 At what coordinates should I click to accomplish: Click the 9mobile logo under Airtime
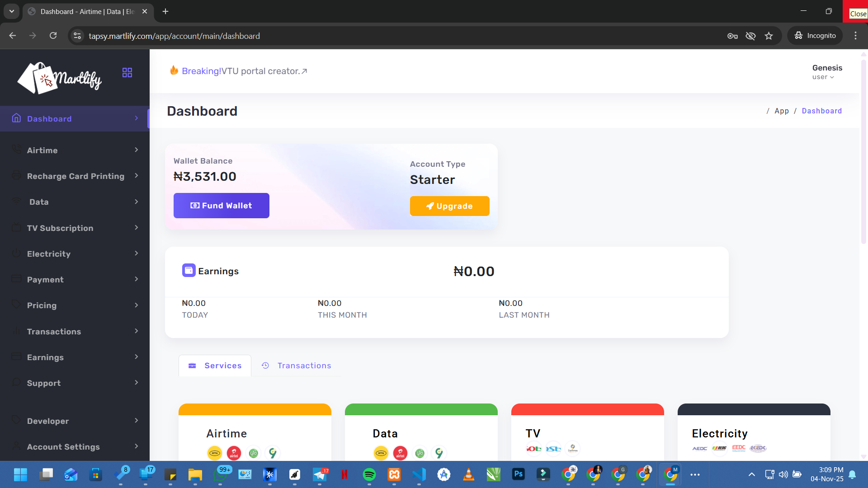(272, 453)
